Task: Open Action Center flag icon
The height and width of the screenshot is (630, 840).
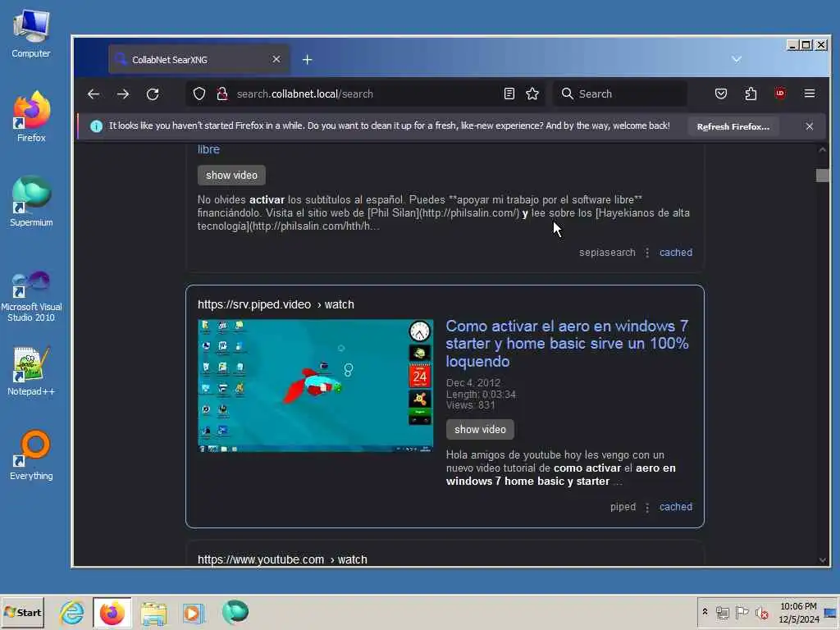Action: tap(742, 612)
